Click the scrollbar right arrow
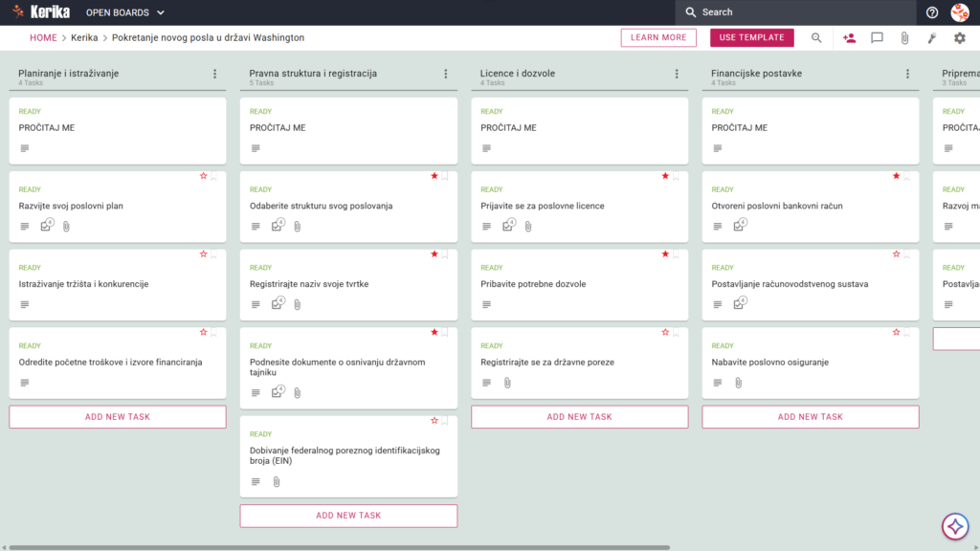 975,547
